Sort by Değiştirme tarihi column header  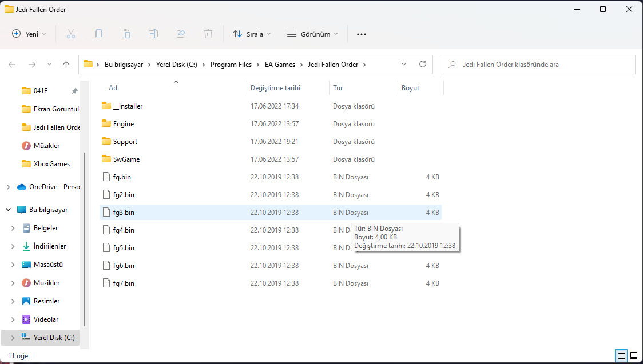pos(276,88)
